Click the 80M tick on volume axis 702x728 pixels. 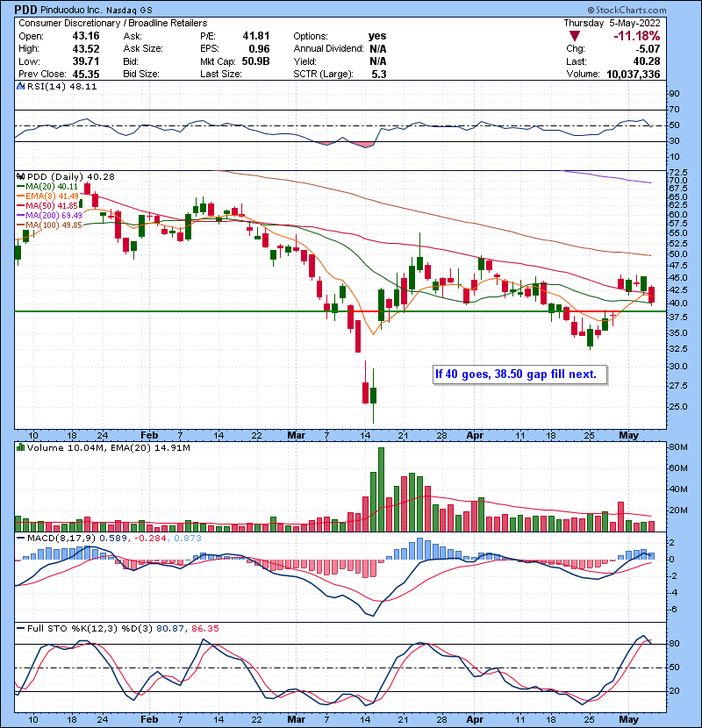pos(677,447)
